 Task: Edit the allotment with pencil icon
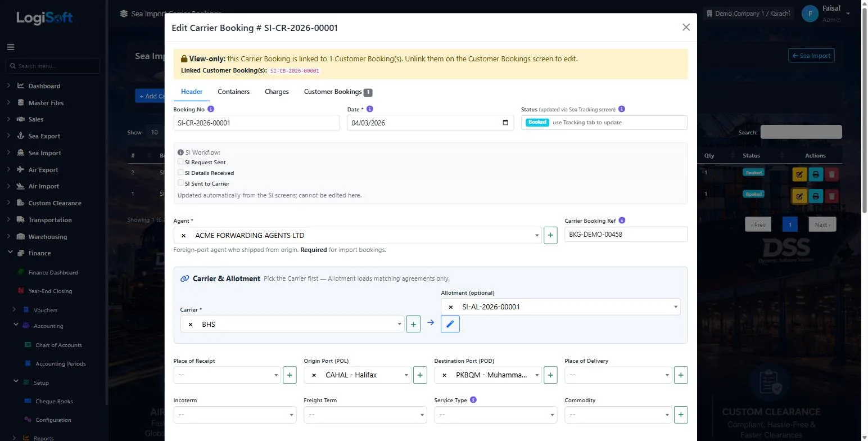[450, 324]
